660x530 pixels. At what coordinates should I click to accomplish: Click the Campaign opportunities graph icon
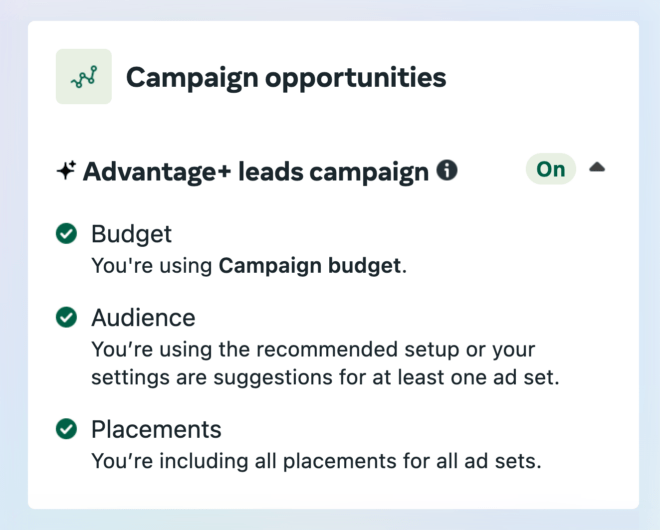(84, 77)
